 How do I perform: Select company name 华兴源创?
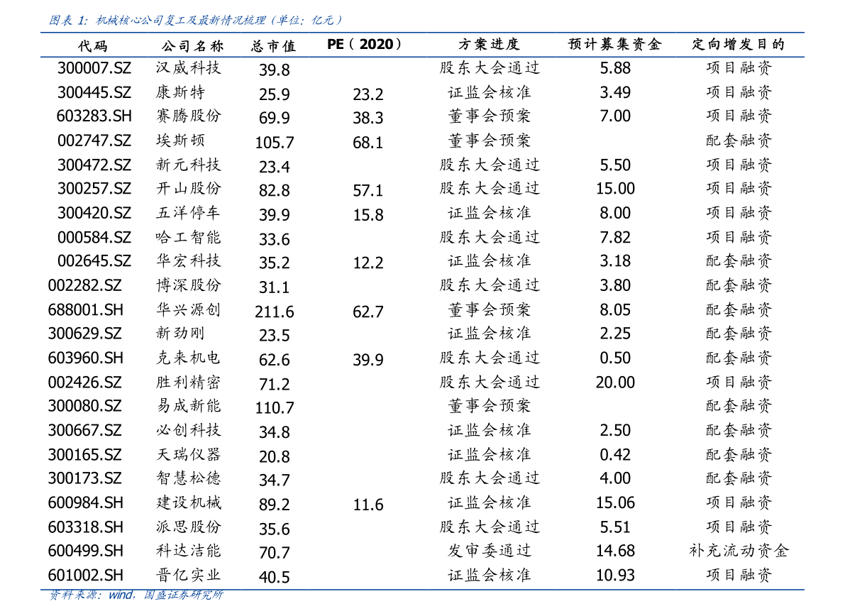(x=189, y=309)
